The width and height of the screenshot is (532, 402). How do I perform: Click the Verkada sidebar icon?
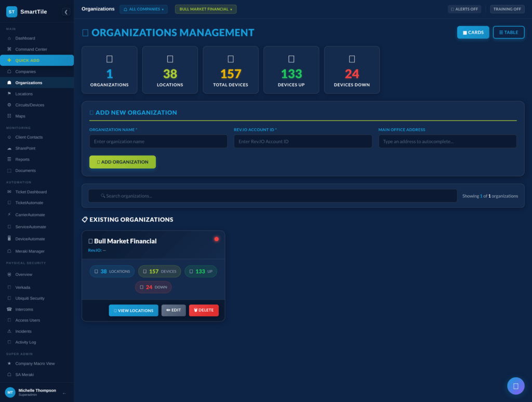[x=9, y=287]
